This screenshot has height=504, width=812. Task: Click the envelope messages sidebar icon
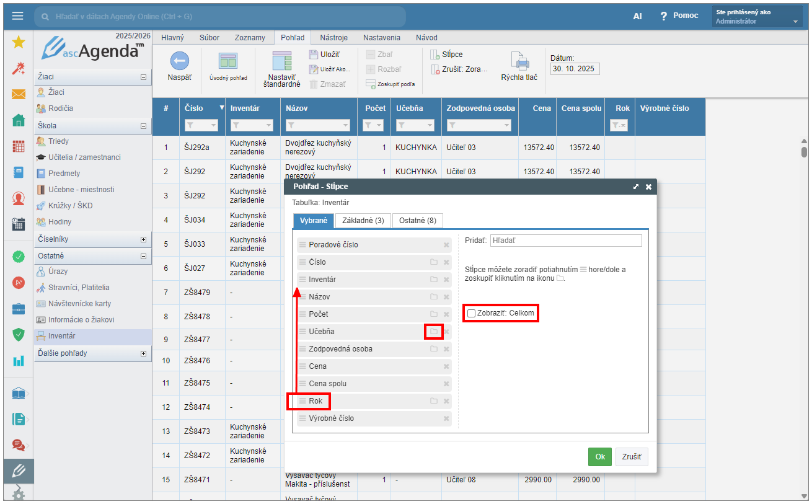(19, 94)
